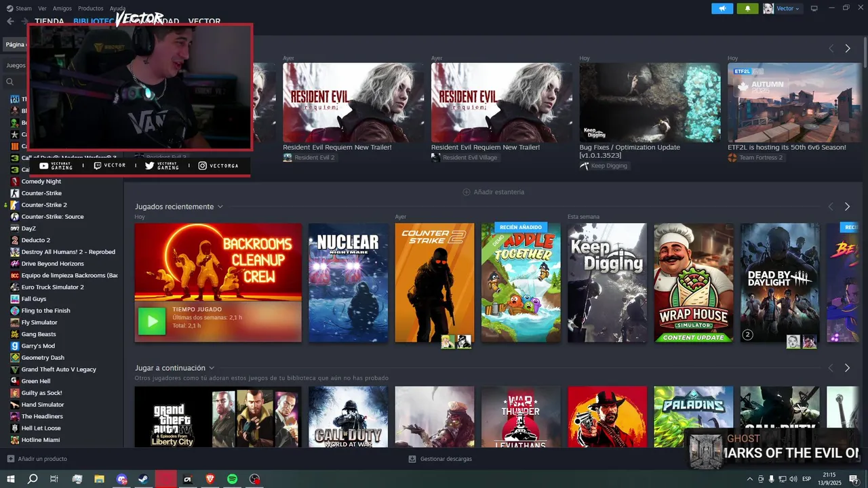
Task: Open the Wrap House Simulator cover
Action: pos(694,283)
